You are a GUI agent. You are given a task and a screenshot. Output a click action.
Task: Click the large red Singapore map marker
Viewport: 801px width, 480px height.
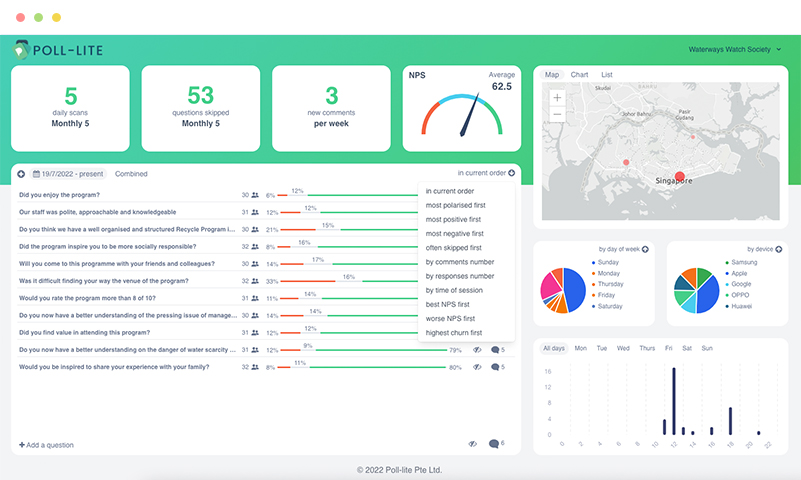[x=679, y=177]
